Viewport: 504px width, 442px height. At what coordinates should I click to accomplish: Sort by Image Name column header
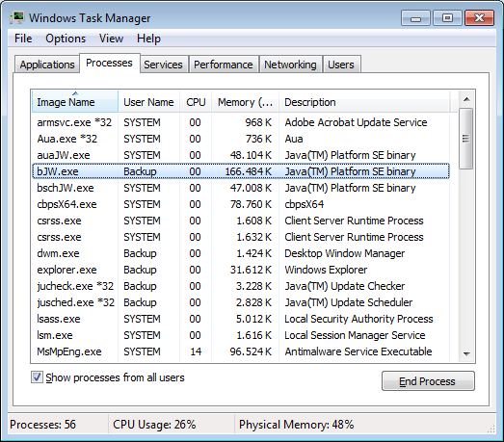pyautogui.click(x=75, y=102)
